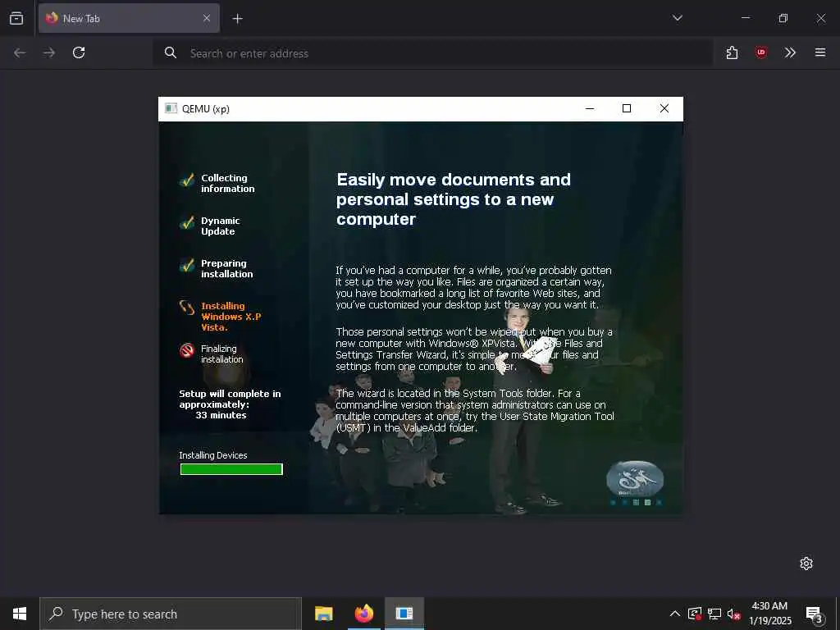Open uBlock Origin shield icon
The height and width of the screenshot is (630, 840).
760,52
